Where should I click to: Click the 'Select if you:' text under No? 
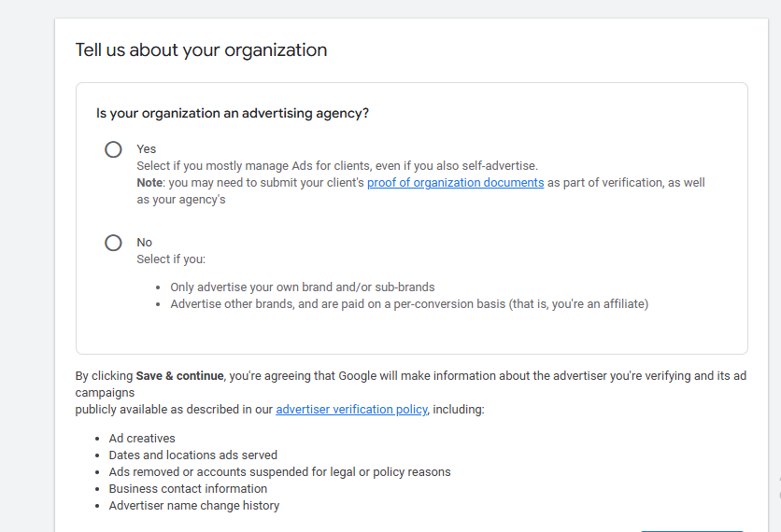click(x=171, y=259)
